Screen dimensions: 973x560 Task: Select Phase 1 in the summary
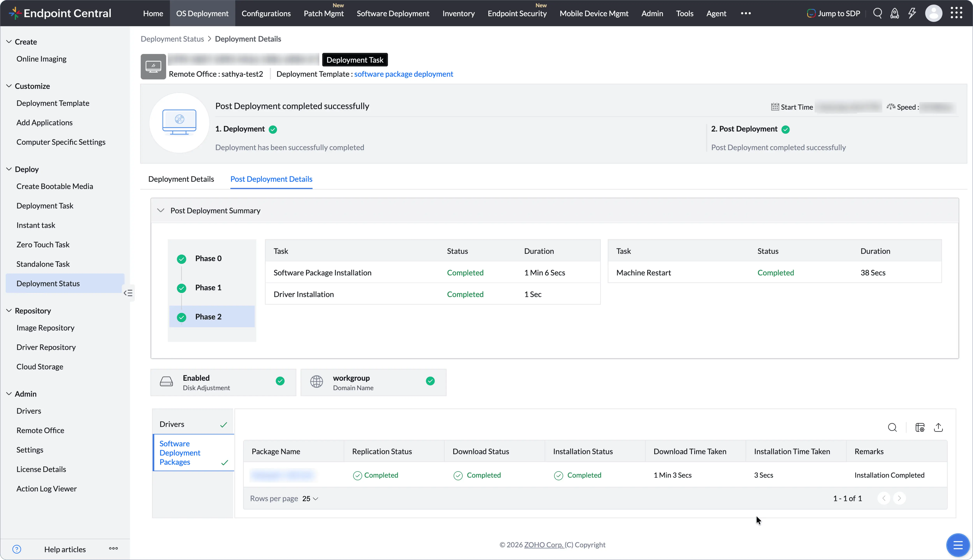pos(212,288)
